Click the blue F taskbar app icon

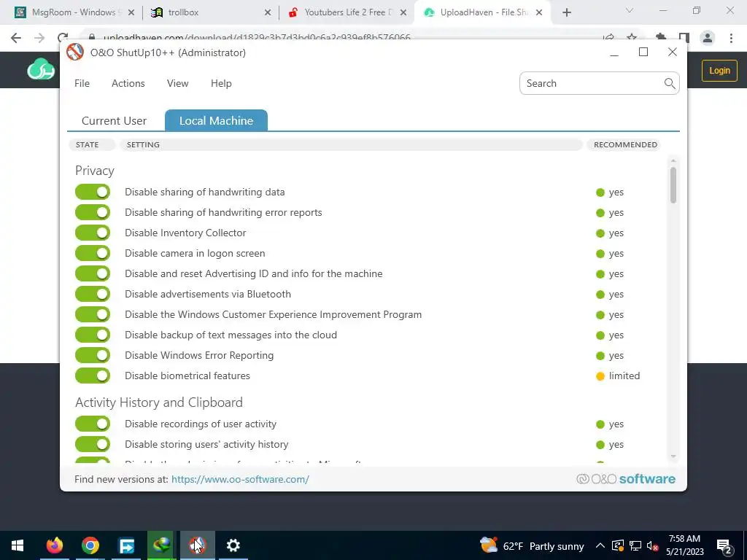point(126,545)
